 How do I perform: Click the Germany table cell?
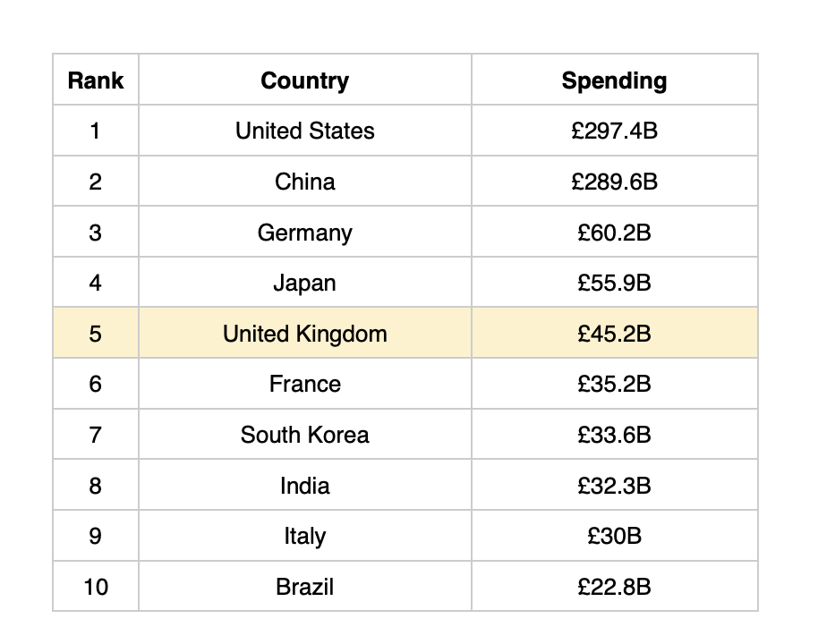(304, 233)
